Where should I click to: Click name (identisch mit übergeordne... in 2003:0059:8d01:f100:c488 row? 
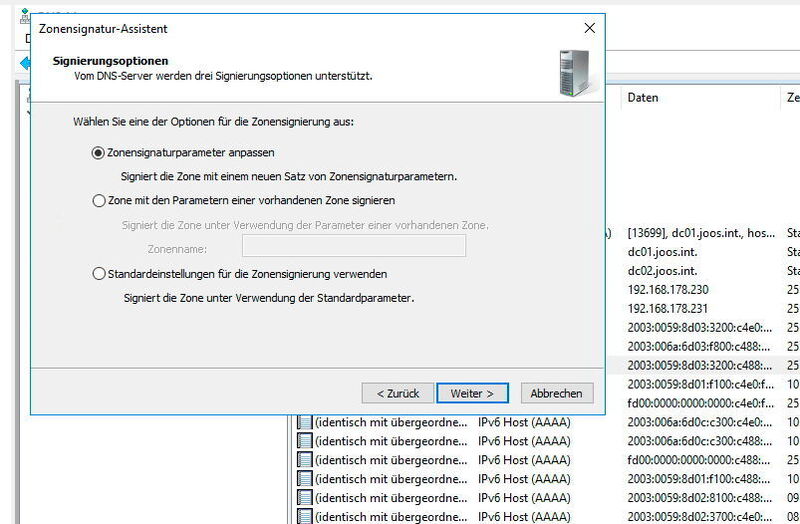pyautogui.click(x=391, y=479)
